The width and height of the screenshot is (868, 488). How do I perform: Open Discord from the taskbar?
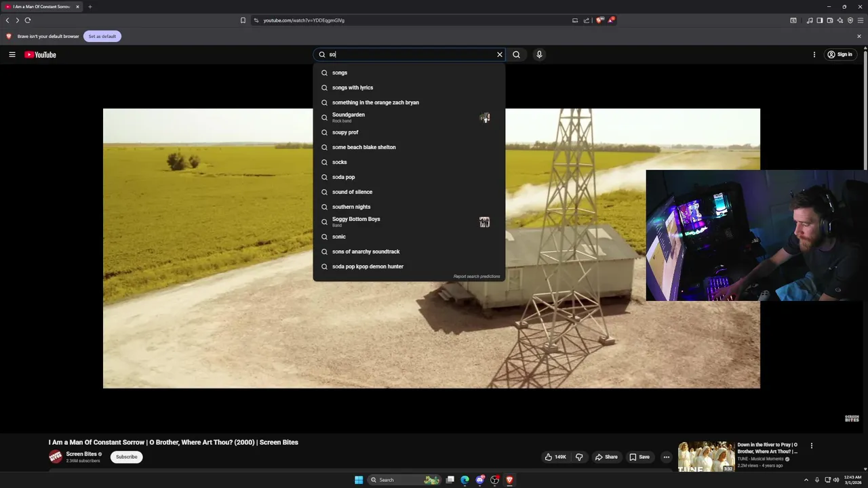(x=480, y=480)
